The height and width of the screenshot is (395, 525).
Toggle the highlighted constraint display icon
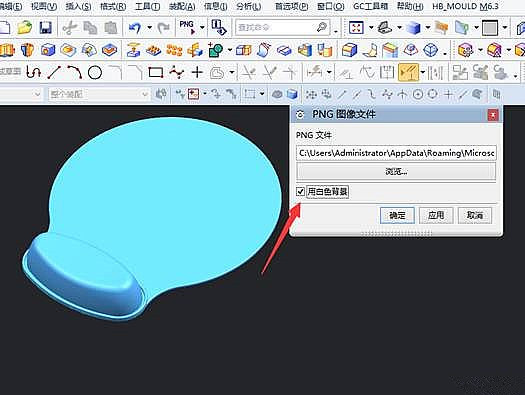pos(408,72)
